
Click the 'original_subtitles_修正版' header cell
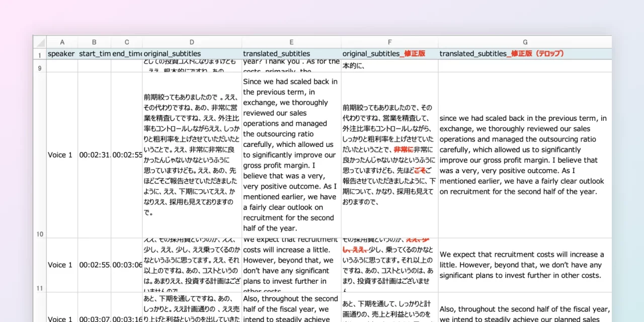(389, 54)
